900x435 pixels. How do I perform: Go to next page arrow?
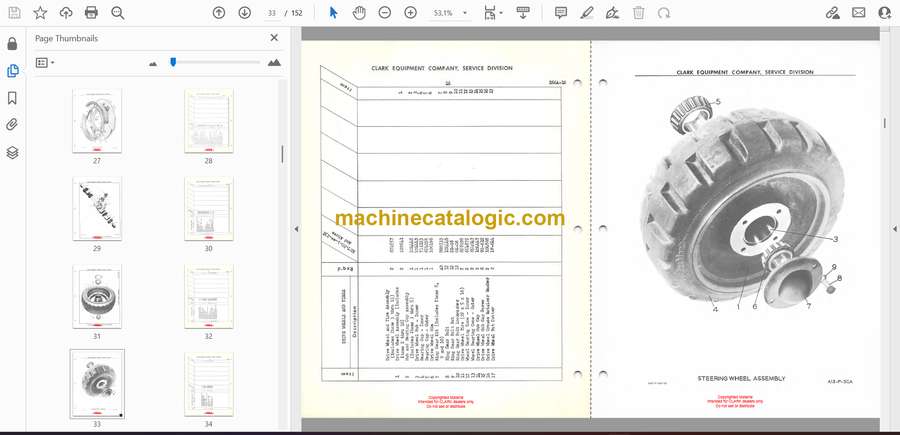click(x=245, y=13)
